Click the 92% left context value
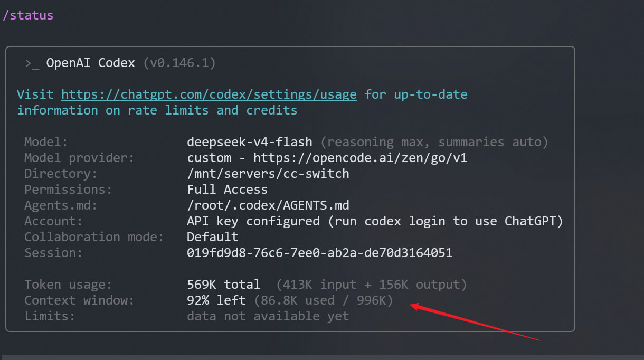The height and width of the screenshot is (360, 644). click(x=216, y=300)
